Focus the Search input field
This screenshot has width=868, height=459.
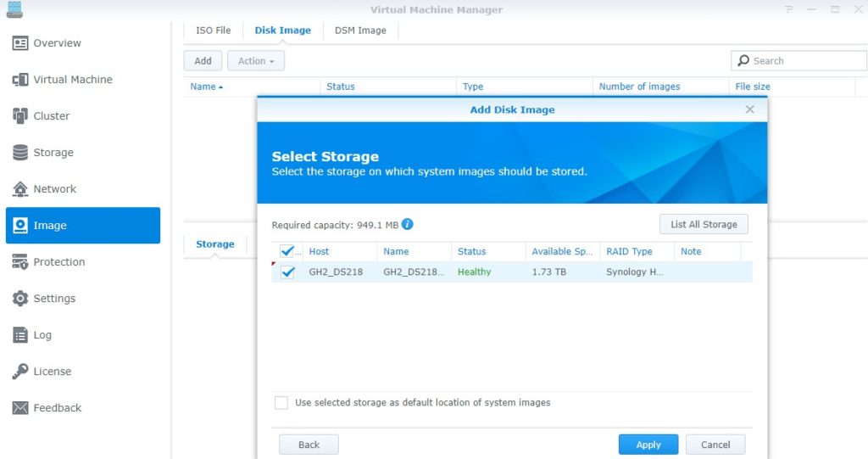pyautogui.click(x=798, y=61)
